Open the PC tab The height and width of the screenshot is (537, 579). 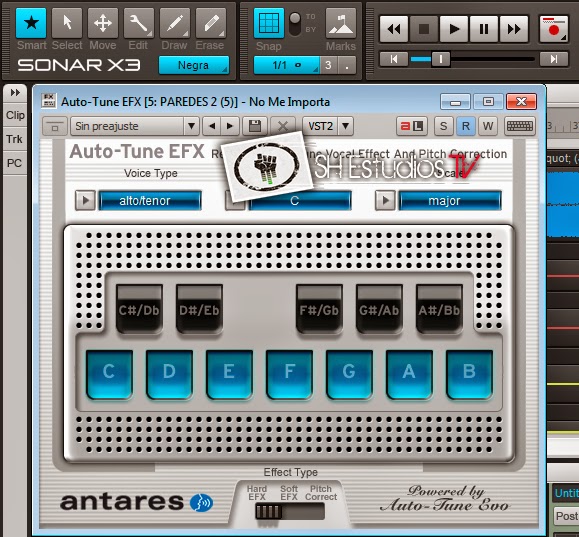[x=14, y=163]
